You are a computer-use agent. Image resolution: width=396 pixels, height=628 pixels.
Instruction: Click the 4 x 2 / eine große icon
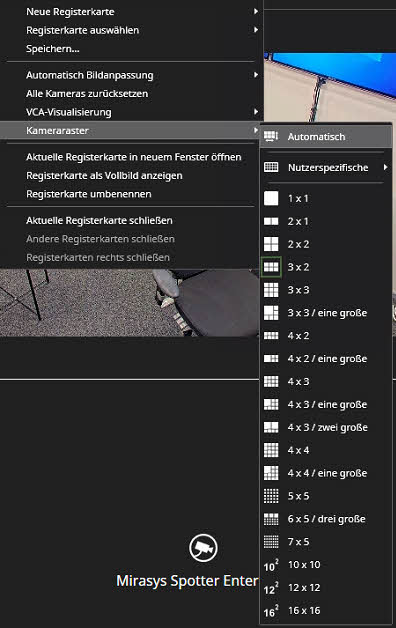[271, 358]
